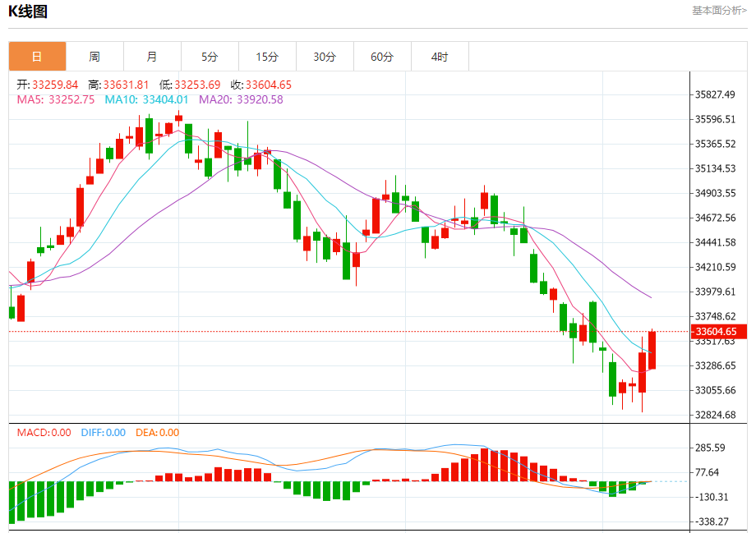Click the DIFF:0.00 indicator label
Image resolution: width=756 pixels, height=533 pixels.
[x=104, y=433]
